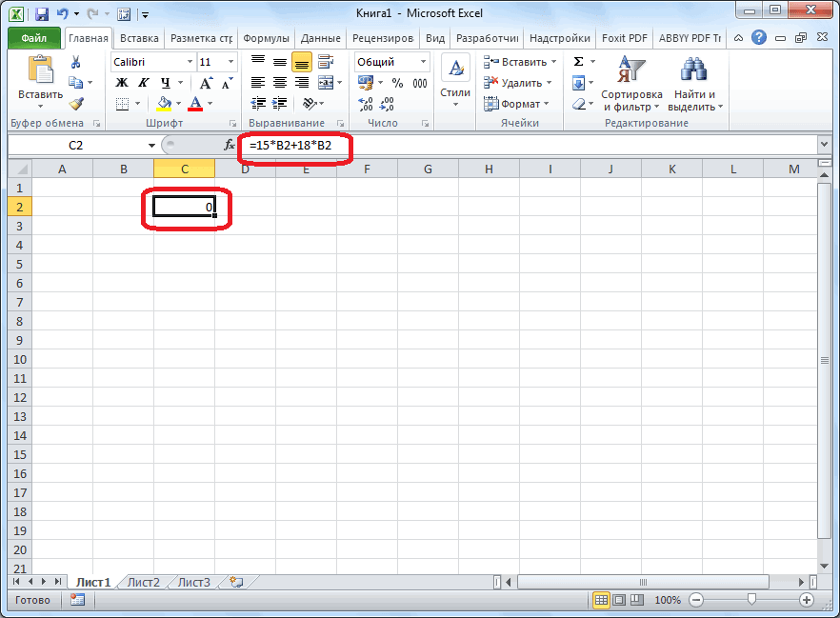Open the Файл menu button
This screenshot has height=618, width=840.
coord(34,39)
